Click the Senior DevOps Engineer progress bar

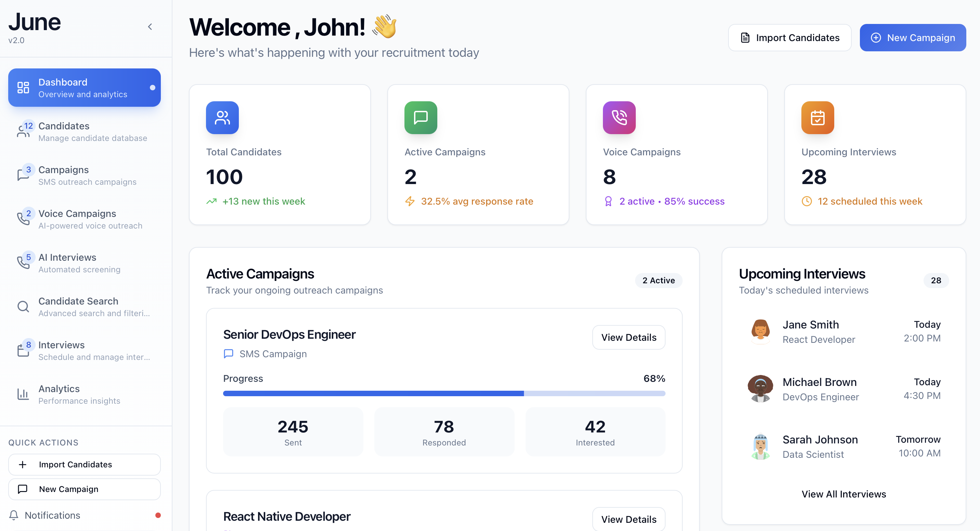click(444, 393)
